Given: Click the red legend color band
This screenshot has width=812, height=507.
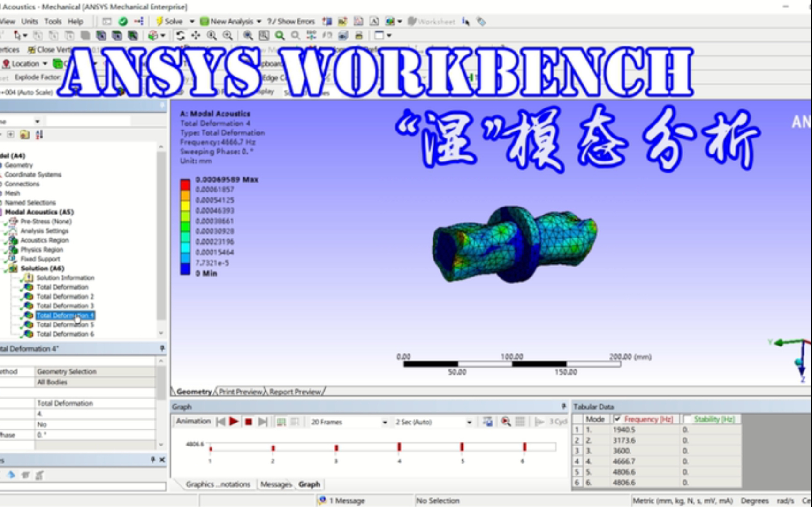Looking at the screenshot, I should [x=185, y=184].
